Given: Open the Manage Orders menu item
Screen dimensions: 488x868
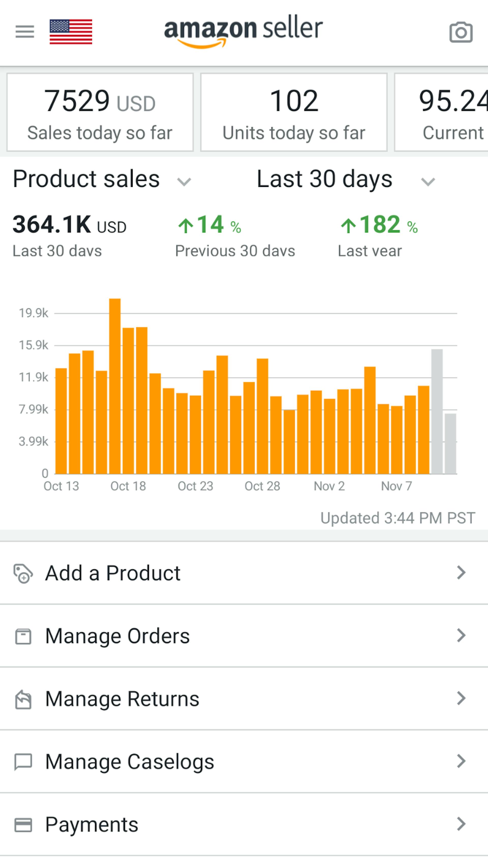Looking at the screenshot, I should pyautogui.click(x=117, y=636).
